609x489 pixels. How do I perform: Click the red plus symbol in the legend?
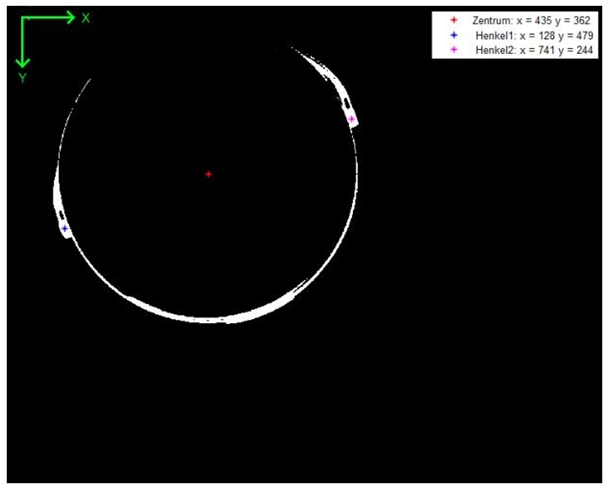click(455, 20)
